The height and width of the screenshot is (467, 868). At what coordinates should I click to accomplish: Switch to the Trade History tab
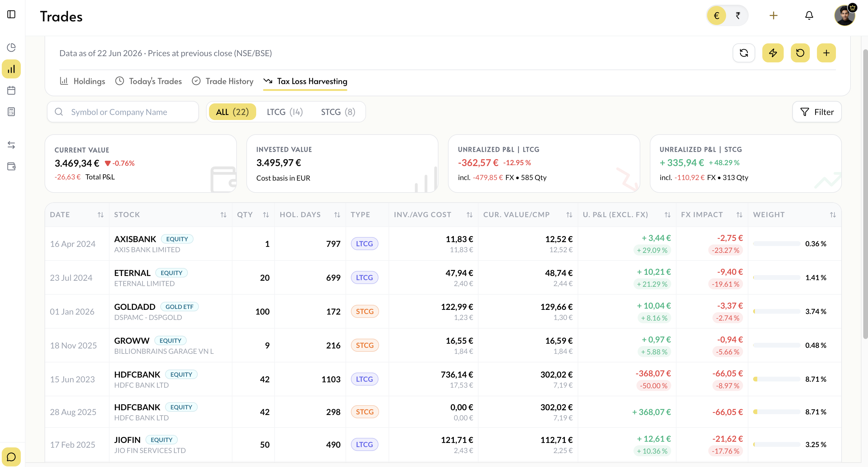223,81
